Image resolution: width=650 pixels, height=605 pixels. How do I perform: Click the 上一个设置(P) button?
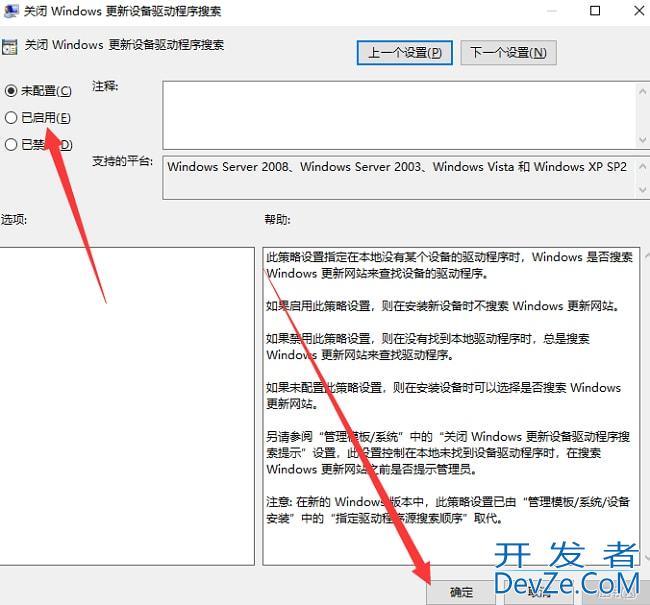tap(404, 53)
